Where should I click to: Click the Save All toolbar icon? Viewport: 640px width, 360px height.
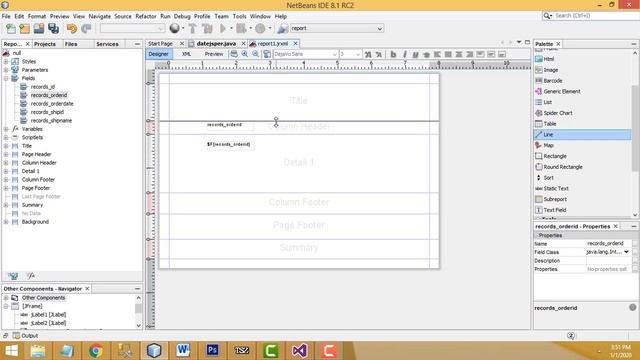53,29
